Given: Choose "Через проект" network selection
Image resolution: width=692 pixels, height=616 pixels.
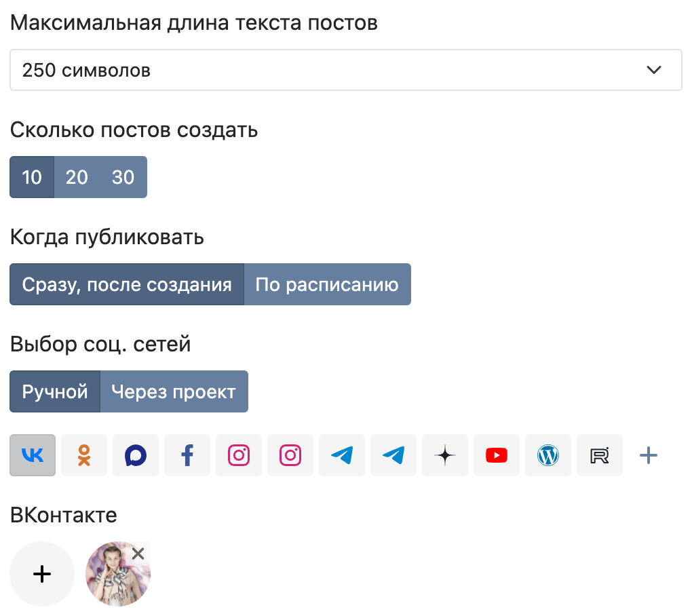Looking at the screenshot, I should click(174, 391).
